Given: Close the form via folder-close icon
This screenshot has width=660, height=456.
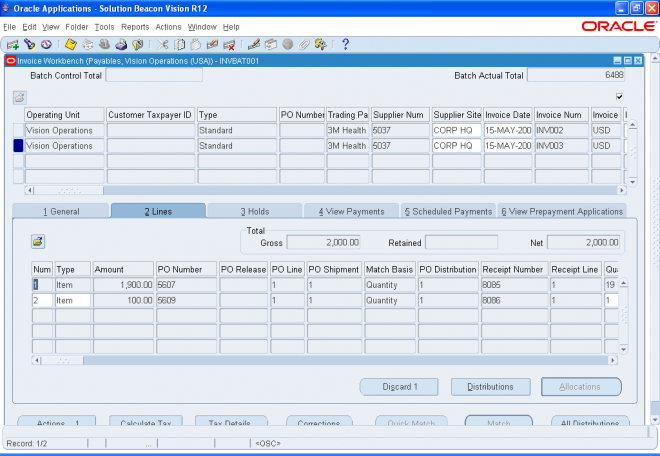Looking at the screenshot, I should 138,44.
